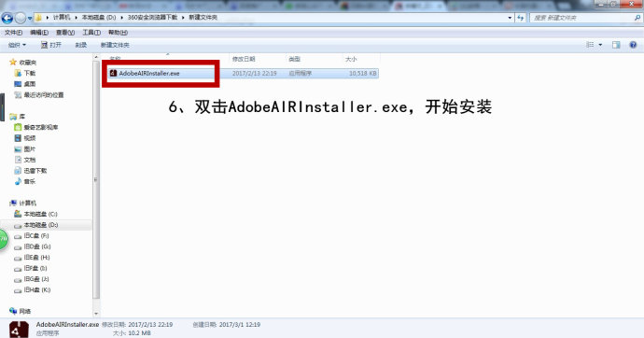
Task: Select 网络 in the navigation pane
Action: [x=24, y=311]
